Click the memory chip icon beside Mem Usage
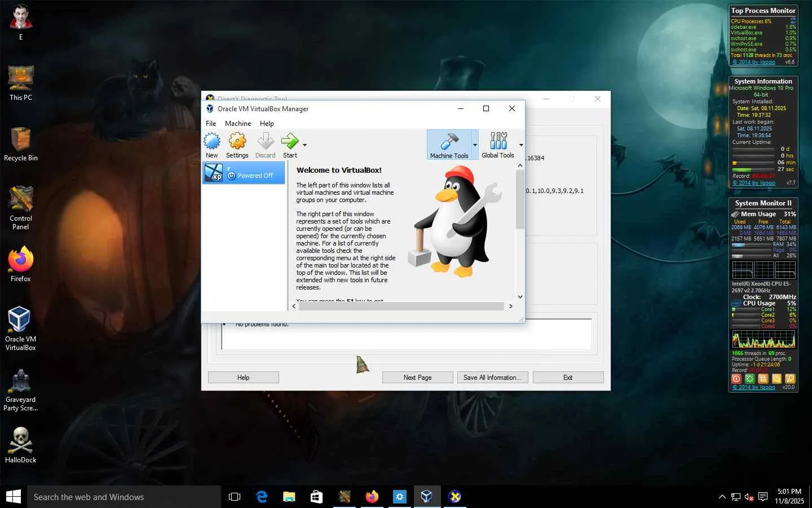The image size is (812, 508). 735,214
